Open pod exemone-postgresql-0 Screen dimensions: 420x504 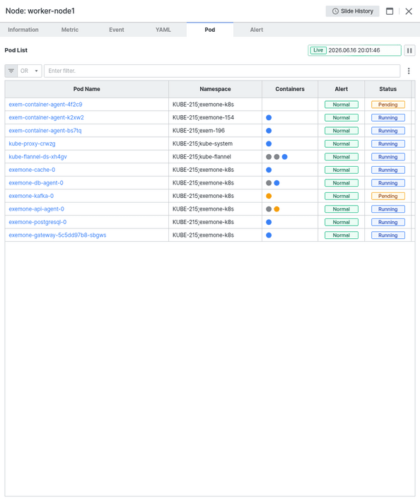tap(37, 222)
